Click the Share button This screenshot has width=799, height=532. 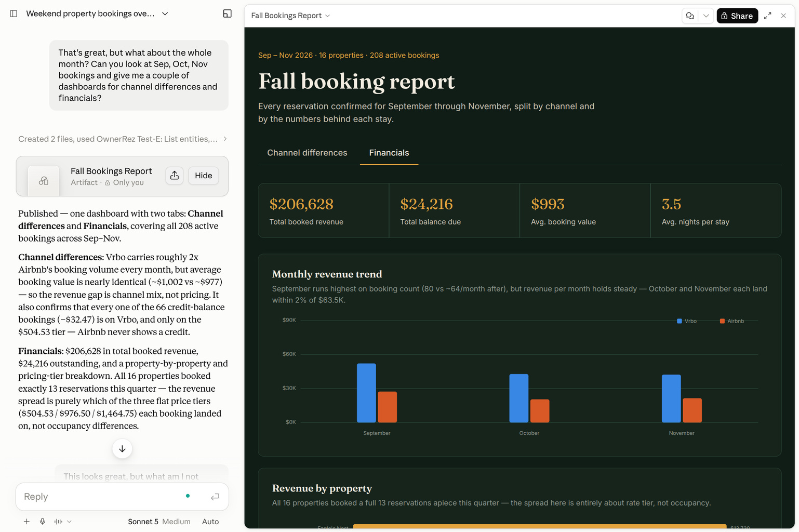(737, 16)
